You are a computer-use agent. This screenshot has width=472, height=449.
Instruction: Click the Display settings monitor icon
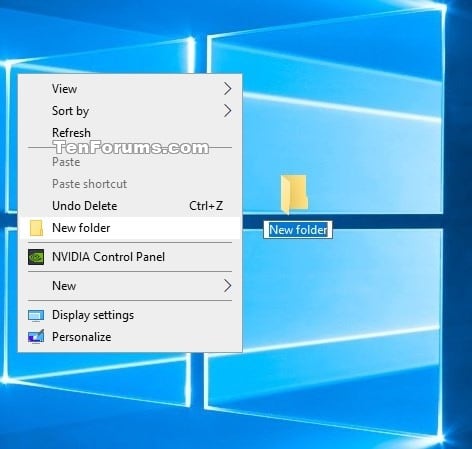tap(36, 315)
